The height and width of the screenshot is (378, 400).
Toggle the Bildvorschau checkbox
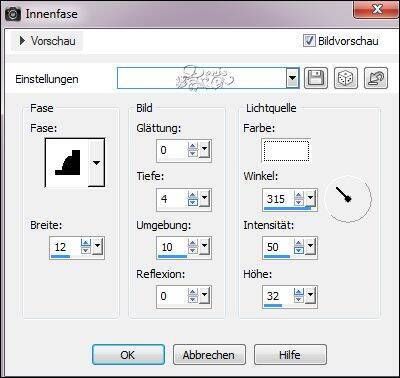[309, 41]
